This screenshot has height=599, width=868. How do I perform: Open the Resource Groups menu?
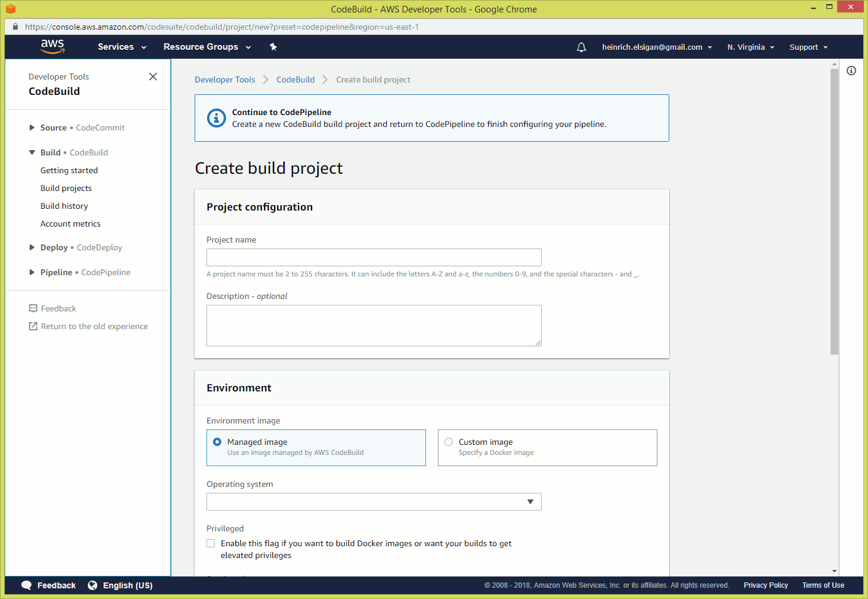click(x=207, y=47)
